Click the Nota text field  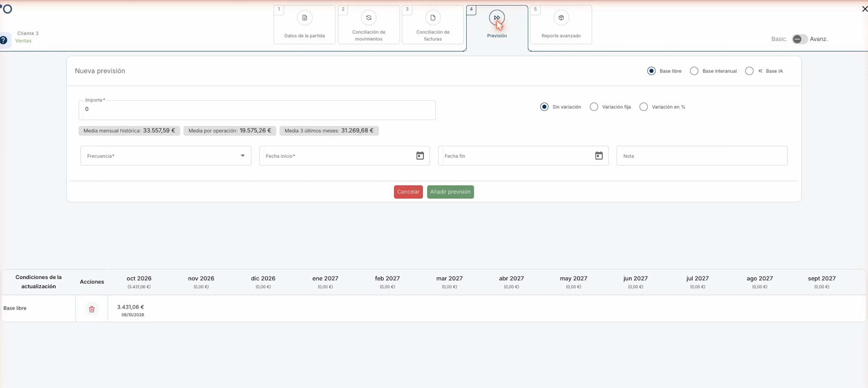click(702, 156)
